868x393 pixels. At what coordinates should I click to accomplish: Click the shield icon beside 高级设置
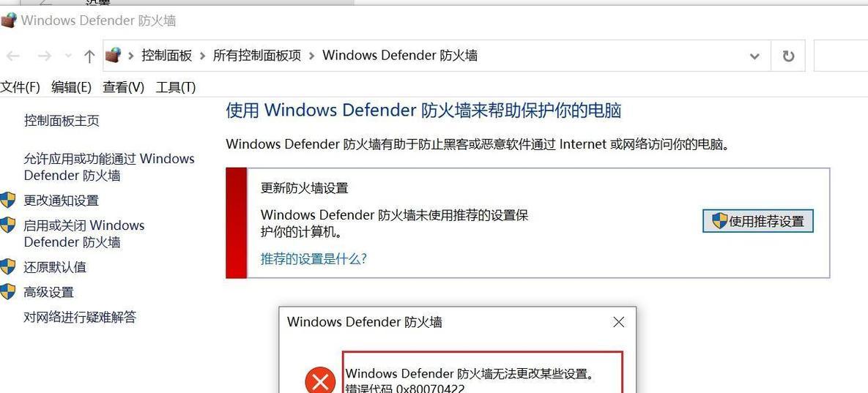coord(7,292)
